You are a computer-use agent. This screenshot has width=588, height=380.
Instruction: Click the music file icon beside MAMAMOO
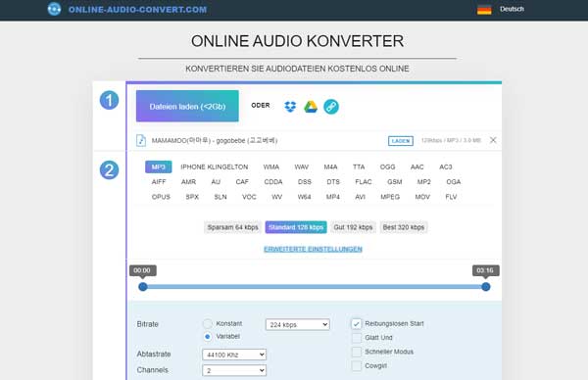(141, 140)
